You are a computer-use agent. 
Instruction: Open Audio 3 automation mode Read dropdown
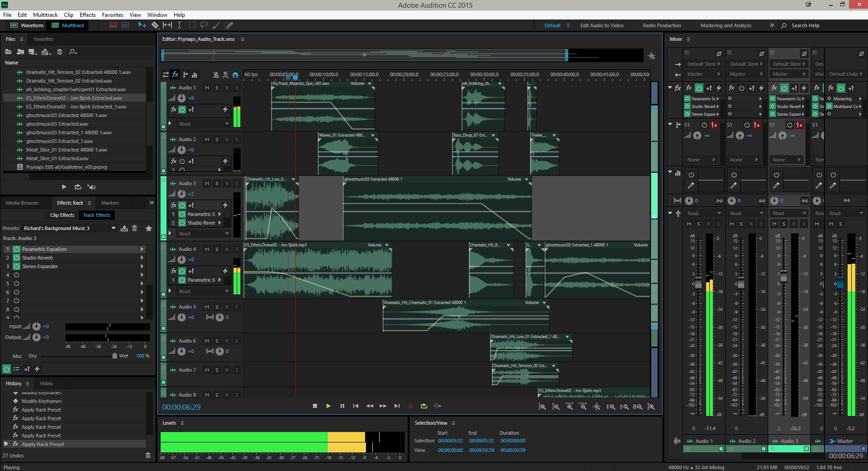point(203,234)
